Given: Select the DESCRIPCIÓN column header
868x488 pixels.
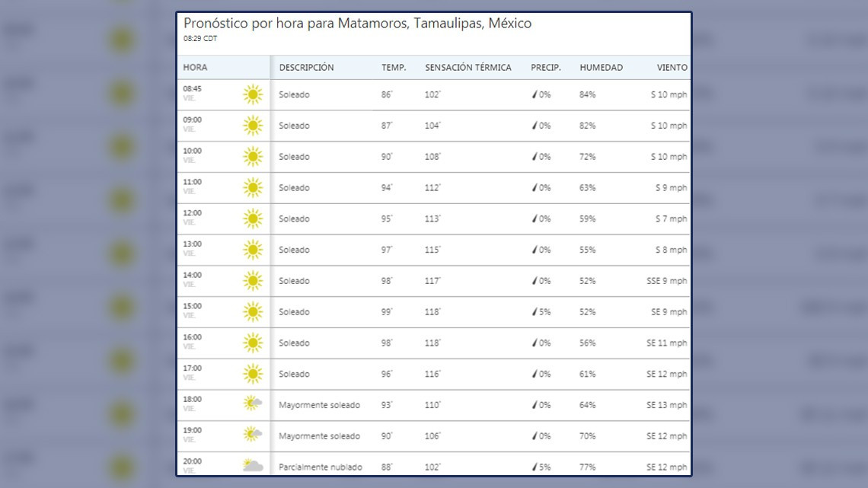Looking at the screenshot, I should (306, 67).
